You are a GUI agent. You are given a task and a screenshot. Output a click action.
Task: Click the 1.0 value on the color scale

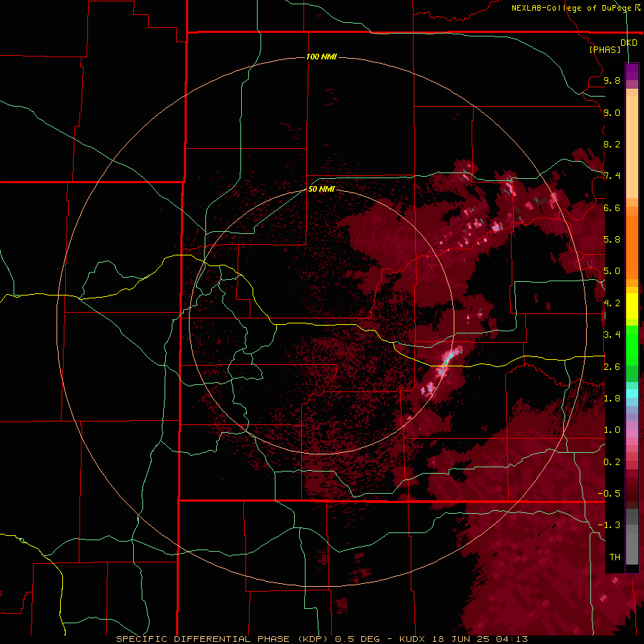pos(612,430)
